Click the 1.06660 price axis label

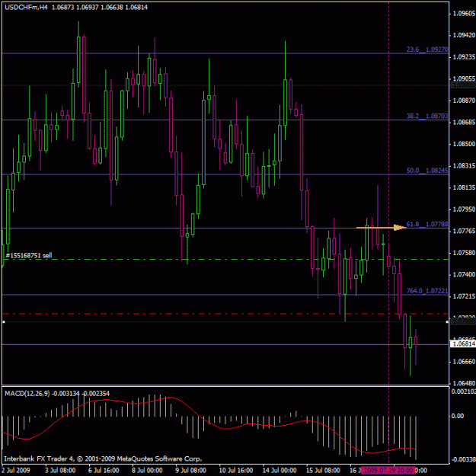(x=464, y=361)
